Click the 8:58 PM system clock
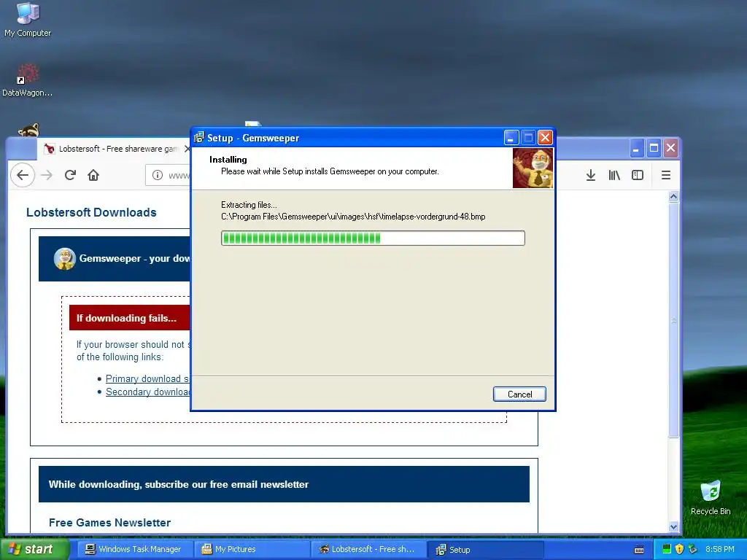Image resolution: width=747 pixels, height=560 pixels. click(720, 549)
